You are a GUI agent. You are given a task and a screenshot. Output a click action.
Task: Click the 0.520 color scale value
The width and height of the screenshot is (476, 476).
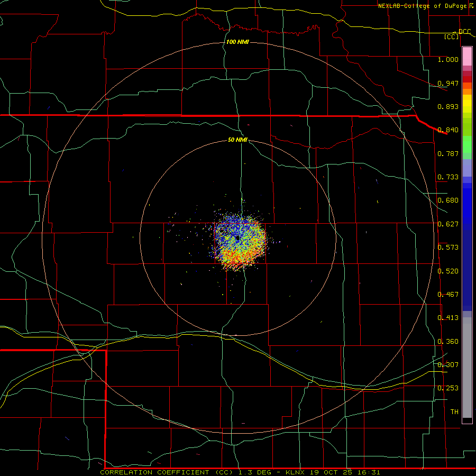click(x=448, y=271)
